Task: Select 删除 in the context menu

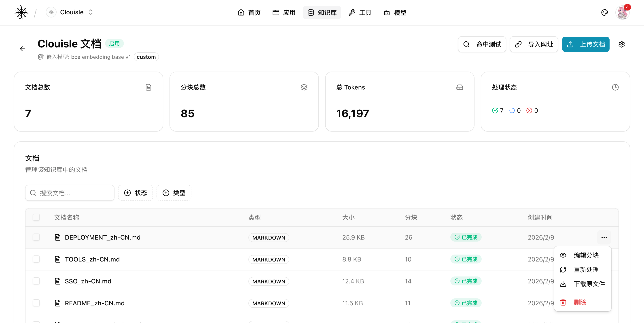Action: (x=580, y=302)
